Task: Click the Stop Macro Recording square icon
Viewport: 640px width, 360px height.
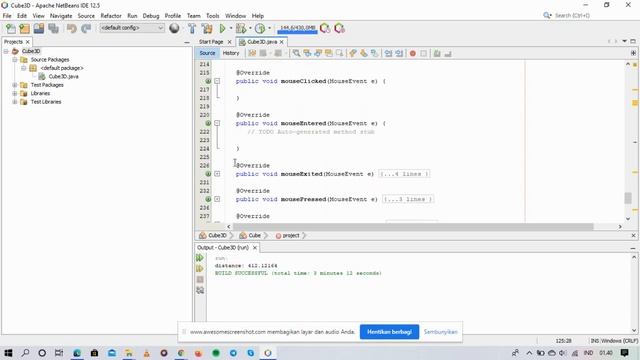Action: [x=424, y=53]
